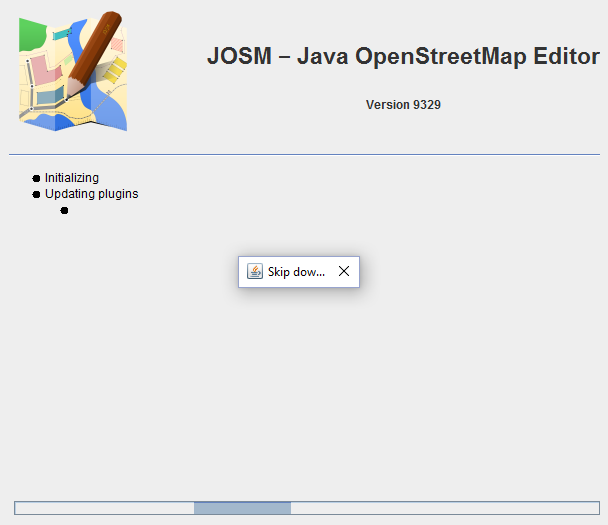
Task: Click the word Editor in the heading
Action: (x=566, y=57)
